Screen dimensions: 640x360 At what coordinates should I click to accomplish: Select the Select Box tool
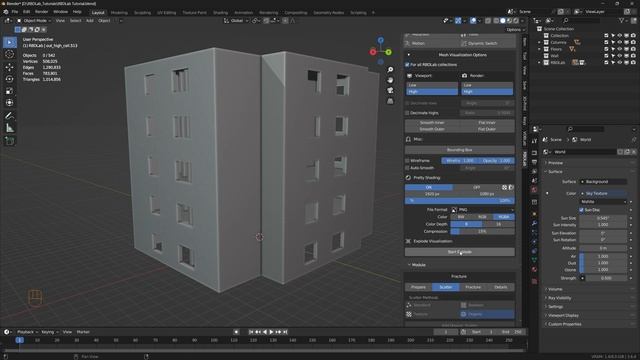tap(10, 42)
